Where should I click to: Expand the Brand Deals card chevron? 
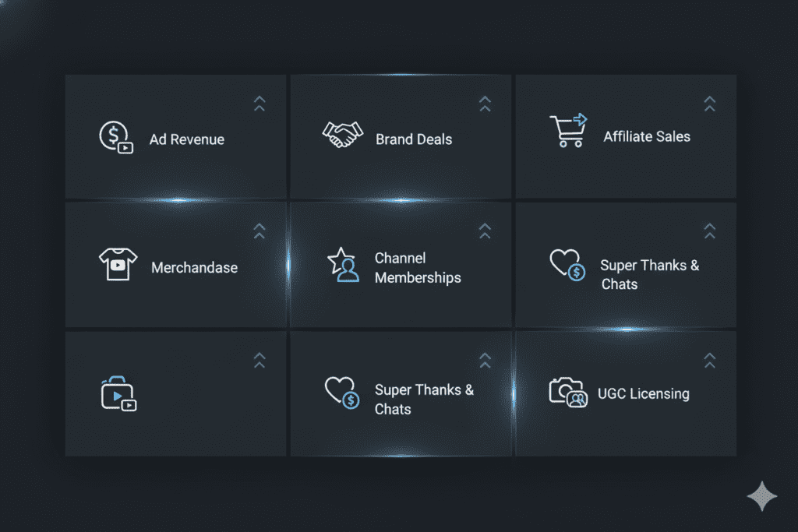(485, 104)
